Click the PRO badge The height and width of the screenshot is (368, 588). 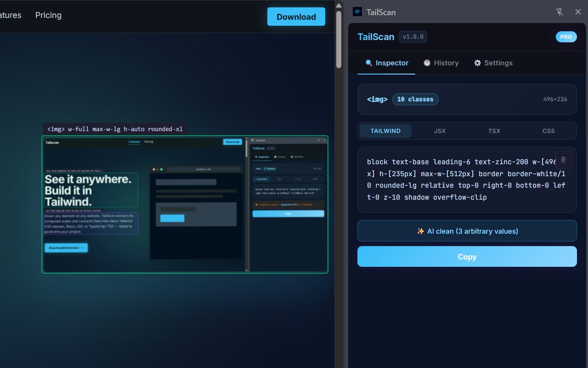pos(566,37)
